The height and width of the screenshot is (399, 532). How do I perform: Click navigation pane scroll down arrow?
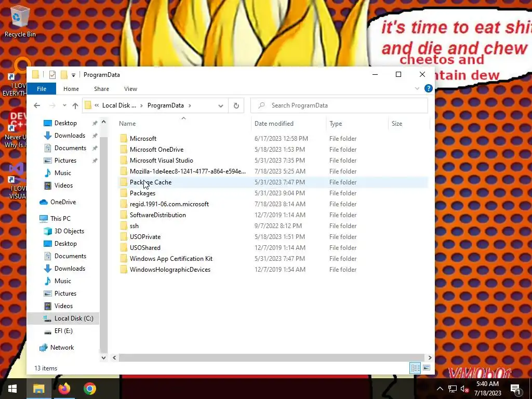click(x=103, y=357)
